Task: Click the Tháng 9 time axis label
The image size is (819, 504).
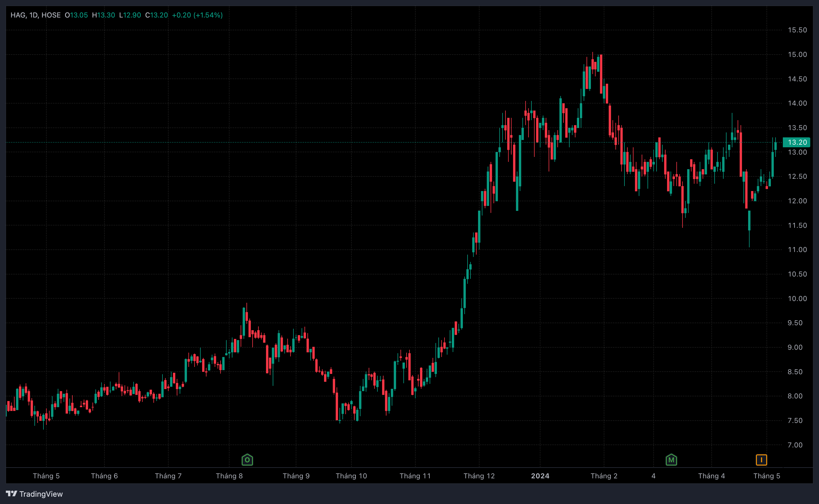Action: (296, 476)
